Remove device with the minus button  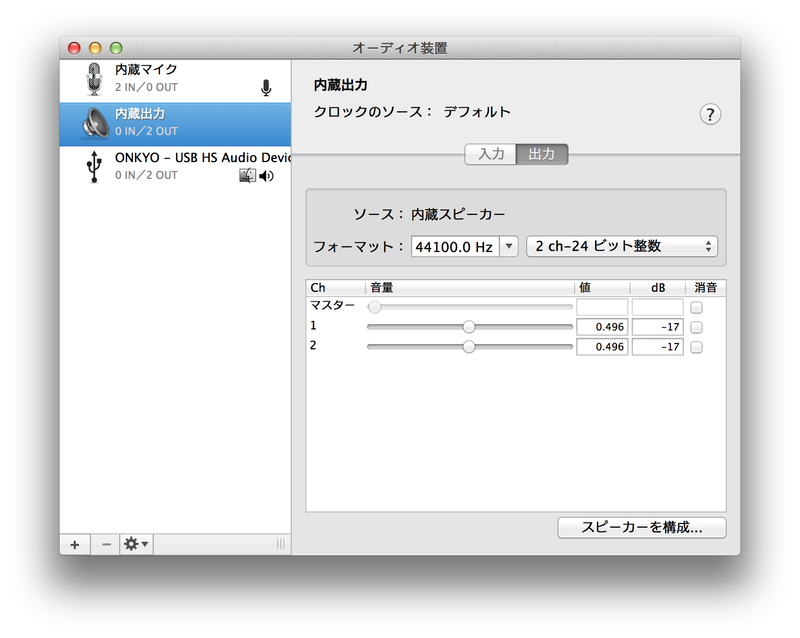(106, 545)
